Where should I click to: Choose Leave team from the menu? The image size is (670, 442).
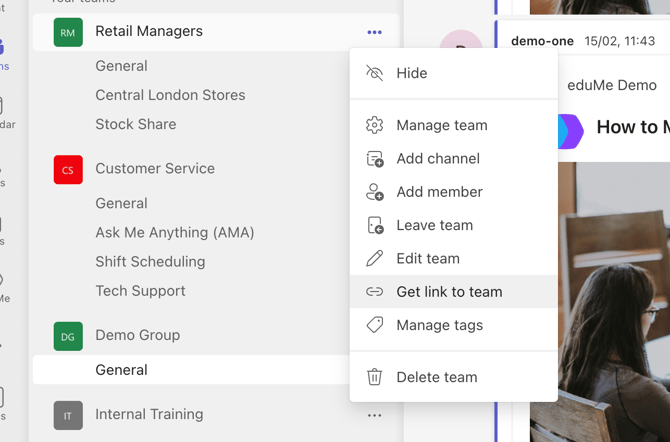[434, 226]
